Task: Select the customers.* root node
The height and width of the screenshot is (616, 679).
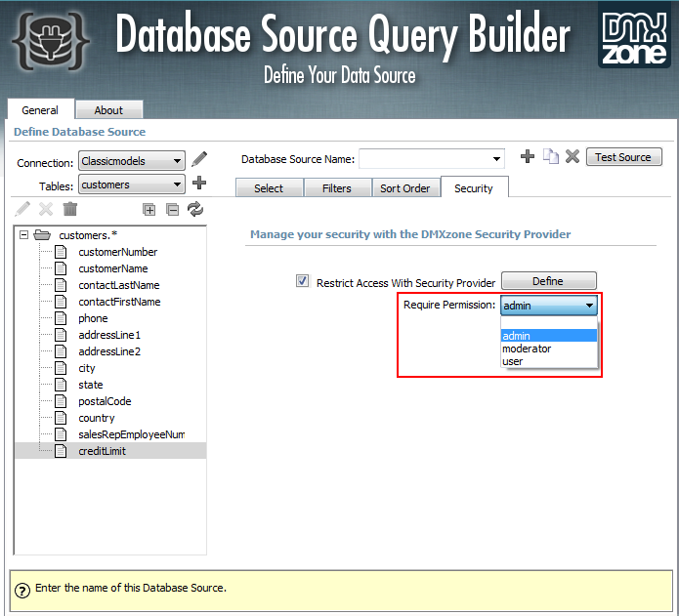Action: [x=88, y=235]
